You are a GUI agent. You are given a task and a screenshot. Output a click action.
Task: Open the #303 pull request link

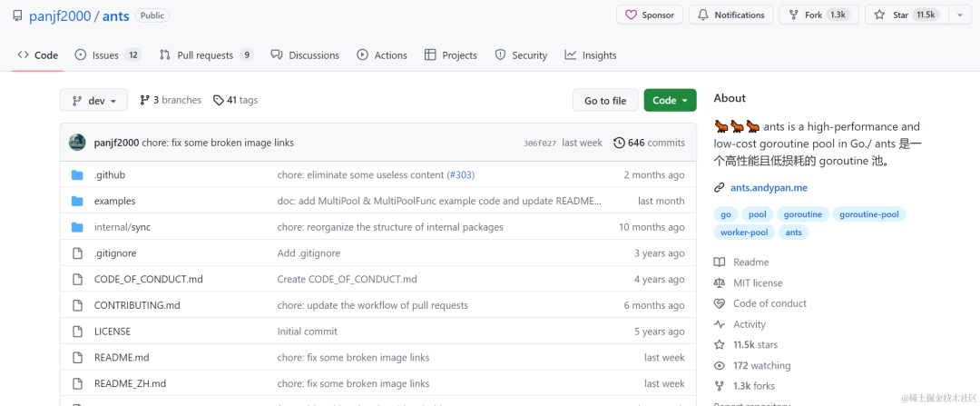pos(461,175)
